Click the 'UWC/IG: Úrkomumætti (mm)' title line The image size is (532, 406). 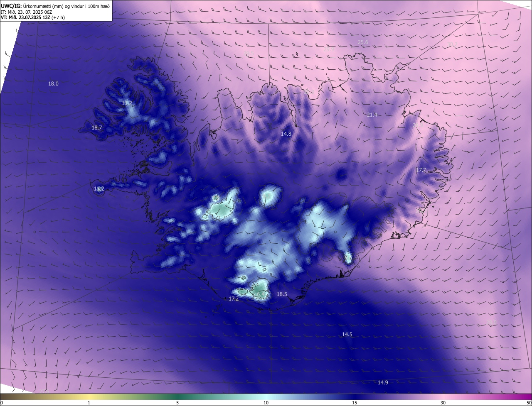[x=55, y=6]
